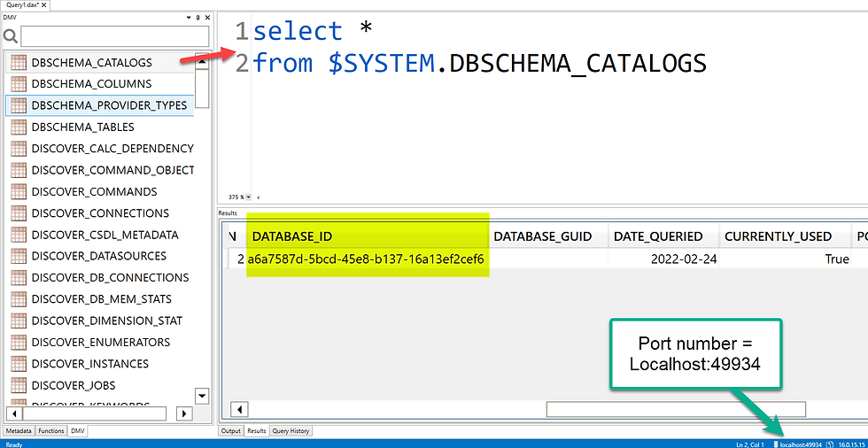Select the DBSCHEMA_PROVIDER_TYPES table icon
This screenshot has height=448, width=868.
pyautogui.click(x=19, y=105)
